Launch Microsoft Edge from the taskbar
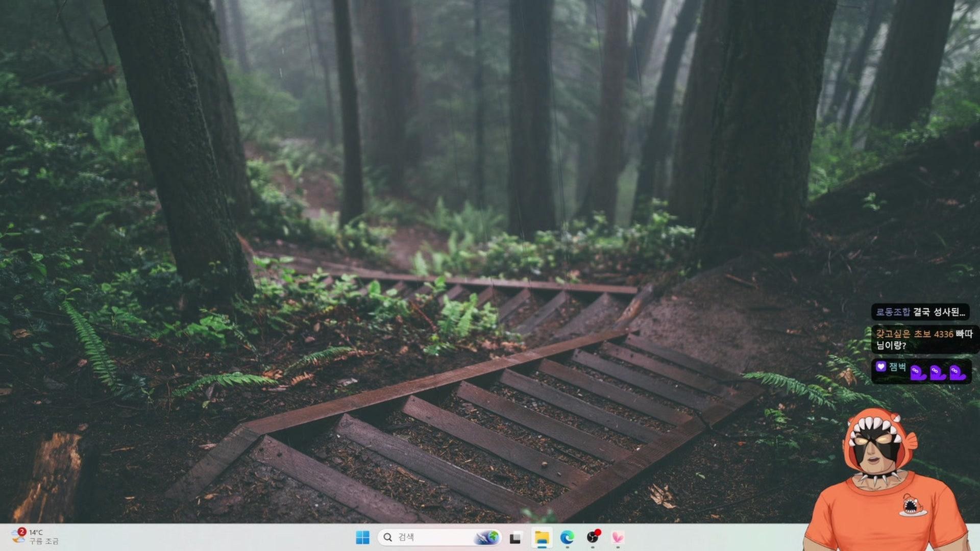 click(x=567, y=537)
